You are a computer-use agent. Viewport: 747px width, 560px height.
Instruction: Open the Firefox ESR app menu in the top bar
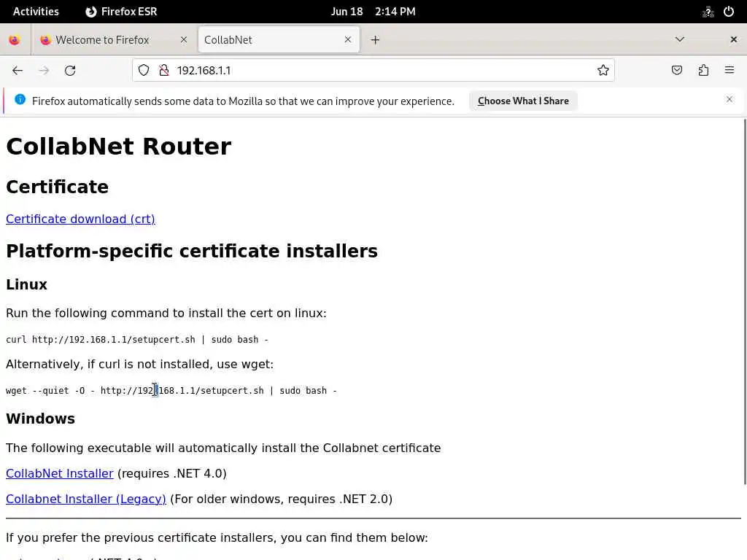[x=121, y=12]
